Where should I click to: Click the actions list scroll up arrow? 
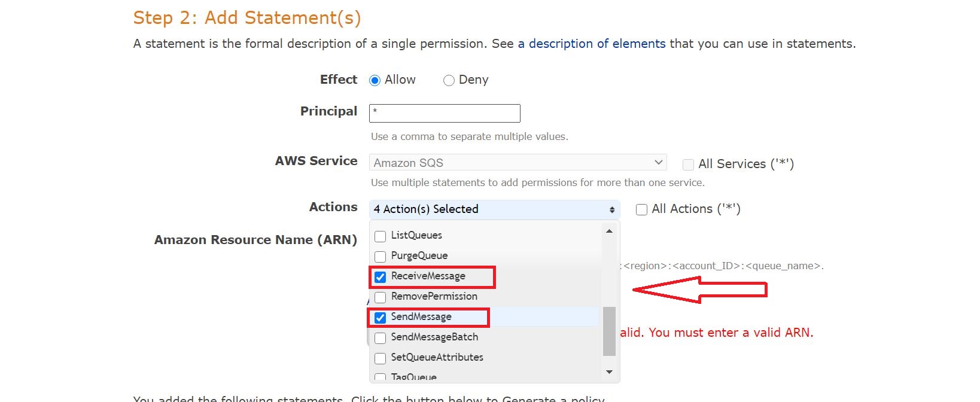tap(609, 232)
